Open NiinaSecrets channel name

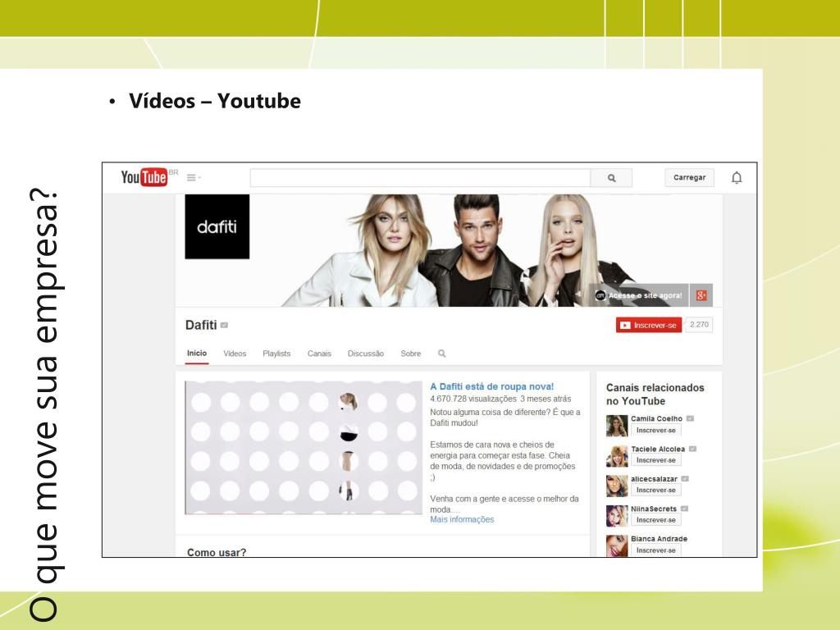(654, 509)
